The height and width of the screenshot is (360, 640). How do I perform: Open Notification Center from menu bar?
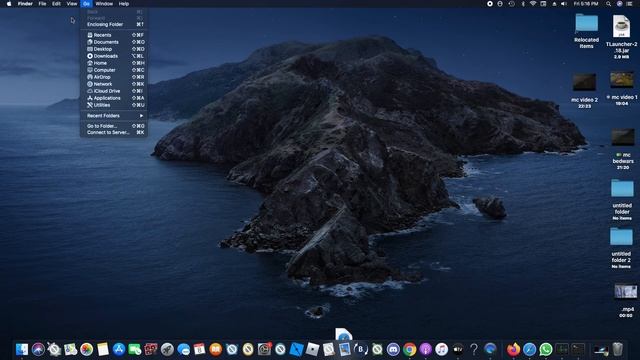(630, 4)
